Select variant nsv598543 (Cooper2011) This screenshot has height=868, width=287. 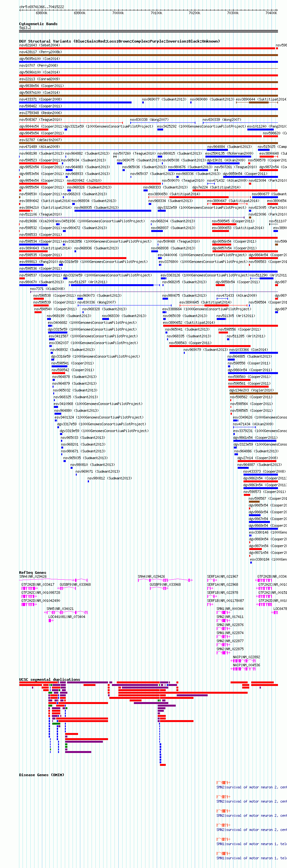pos(190,343)
